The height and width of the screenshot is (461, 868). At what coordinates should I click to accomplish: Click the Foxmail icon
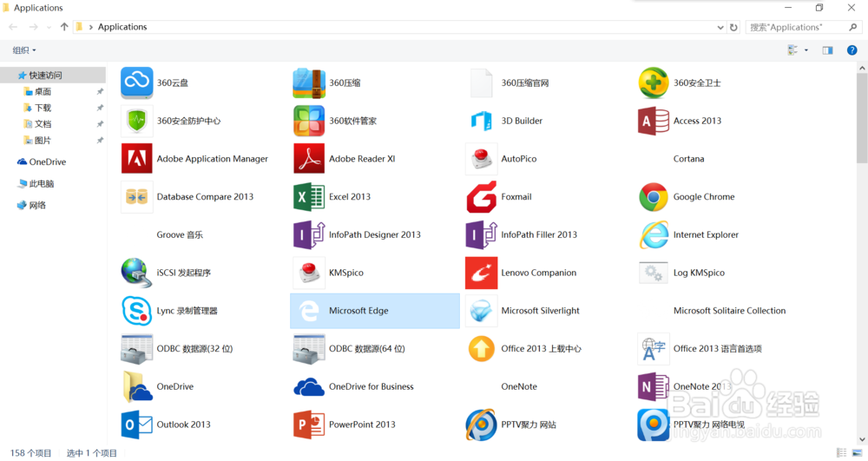point(481,196)
